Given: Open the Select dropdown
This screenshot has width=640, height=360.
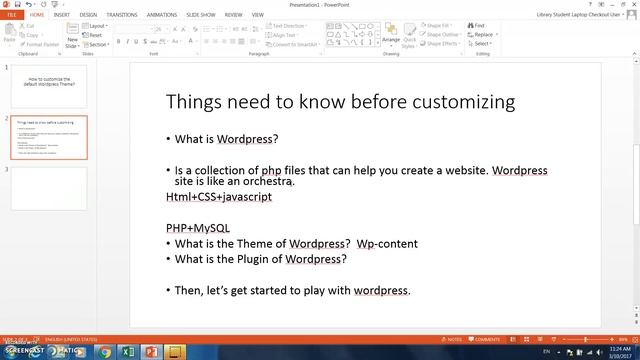Looking at the screenshot, I should tap(480, 44).
